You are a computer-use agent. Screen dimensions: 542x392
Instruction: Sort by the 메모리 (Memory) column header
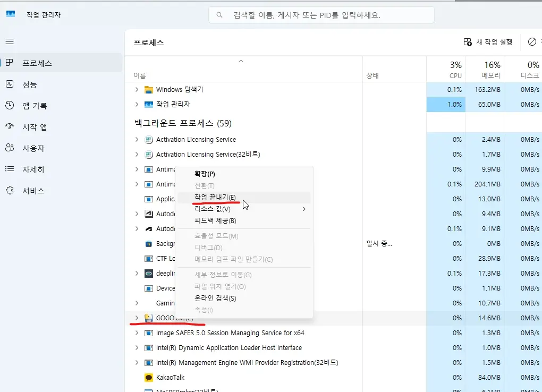pyautogui.click(x=490, y=70)
